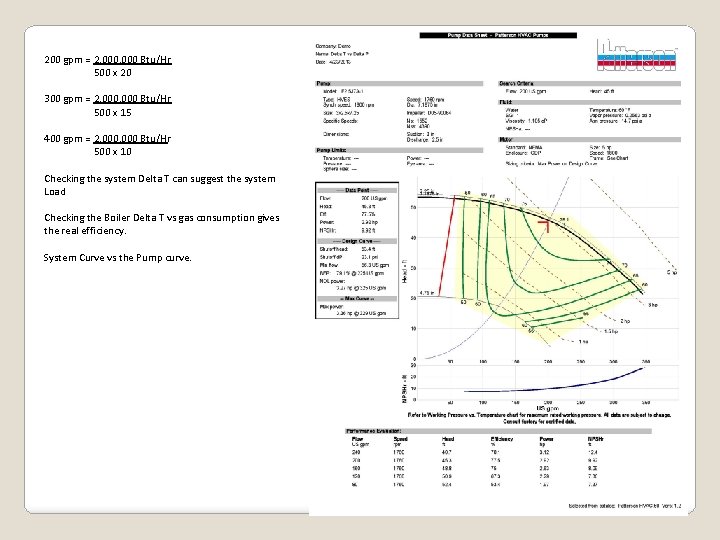Click the 'Refer to Working Pressure' note below chart

[540, 418]
